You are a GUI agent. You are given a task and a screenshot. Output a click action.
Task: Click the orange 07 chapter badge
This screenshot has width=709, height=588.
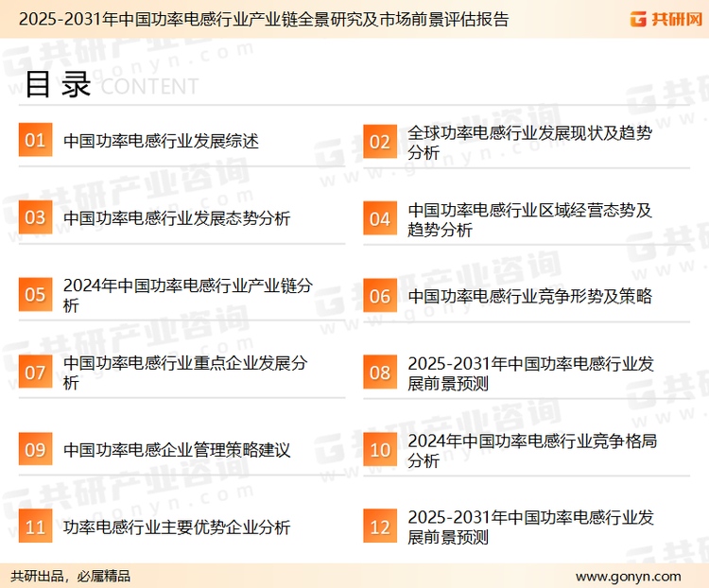pos(35,372)
